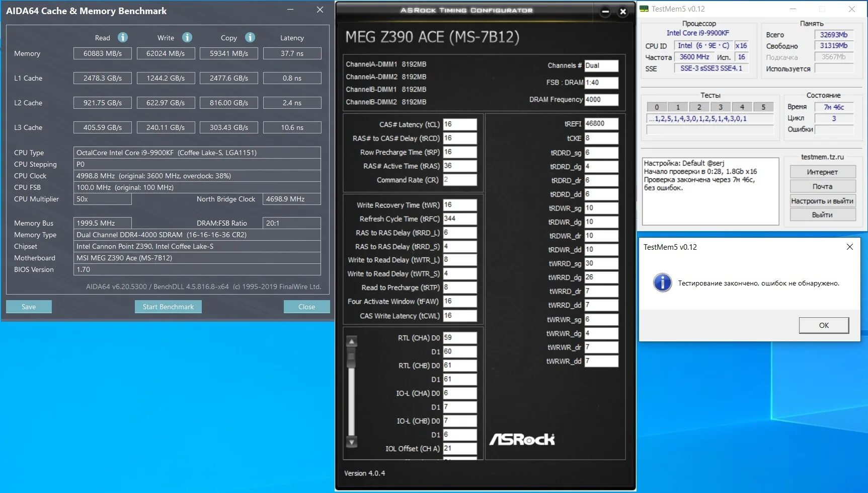Click the FSB : DRAM ratio field
This screenshot has width=868, height=493.
tap(601, 83)
